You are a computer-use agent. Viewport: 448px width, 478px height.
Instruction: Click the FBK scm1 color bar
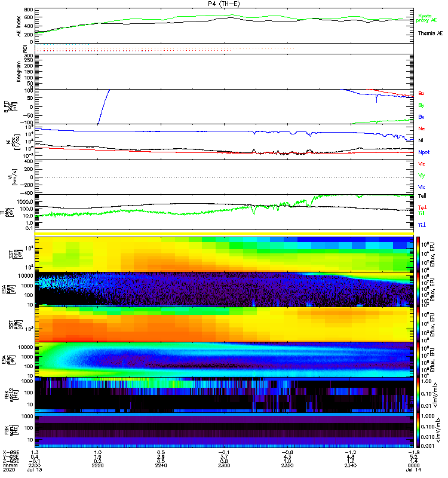click(x=418, y=430)
